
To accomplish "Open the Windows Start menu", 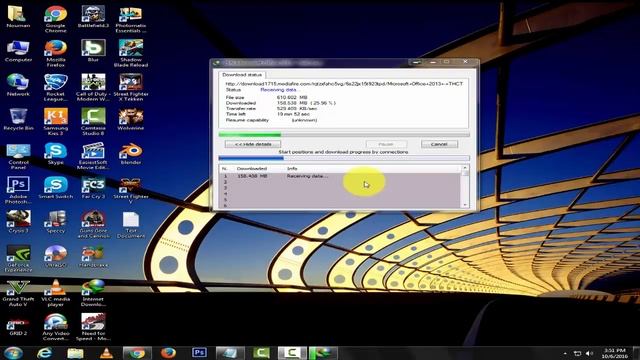I will (x=13, y=353).
